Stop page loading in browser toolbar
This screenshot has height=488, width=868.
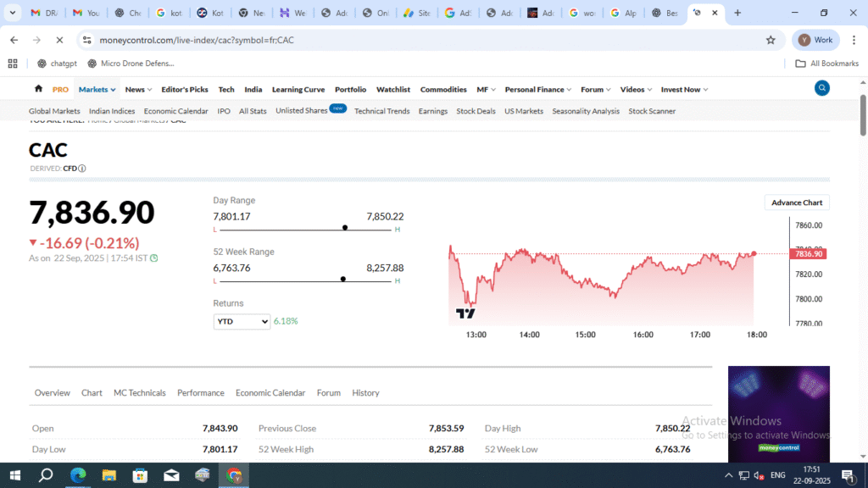pyautogui.click(x=59, y=40)
